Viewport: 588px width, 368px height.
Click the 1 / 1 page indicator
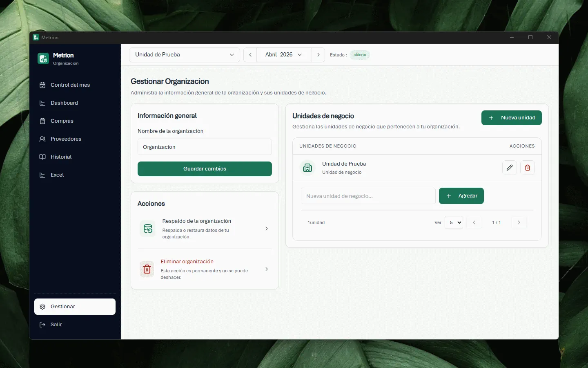coord(497,222)
